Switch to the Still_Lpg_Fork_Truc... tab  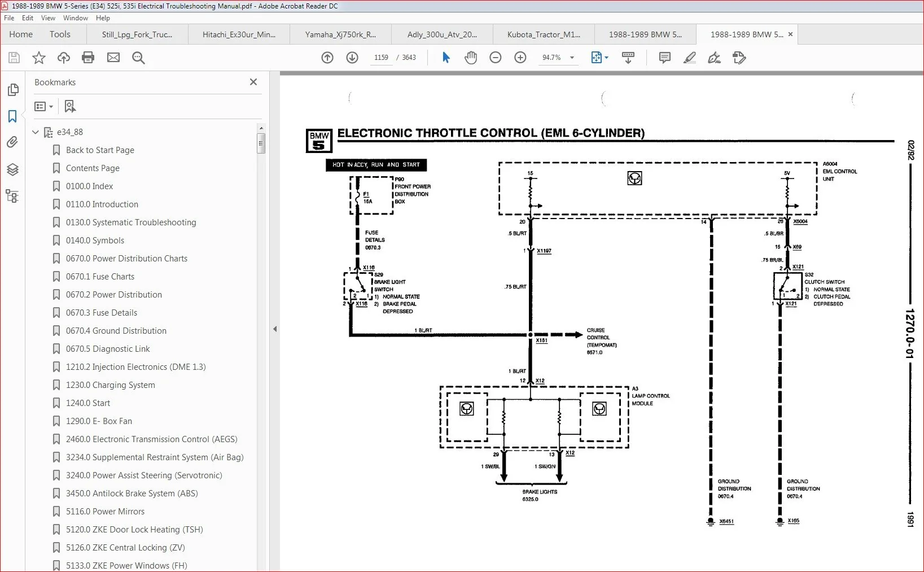[x=137, y=34]
